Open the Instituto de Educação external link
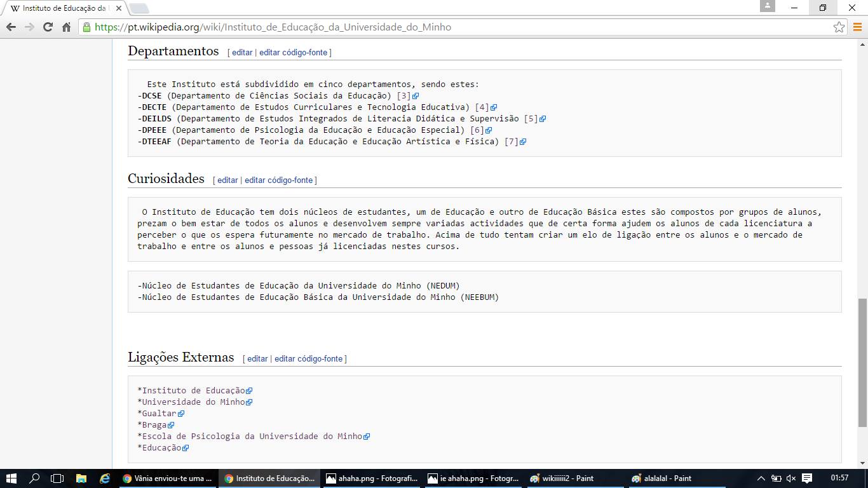This screenshot has height=488, width=868. click(197, 391)
